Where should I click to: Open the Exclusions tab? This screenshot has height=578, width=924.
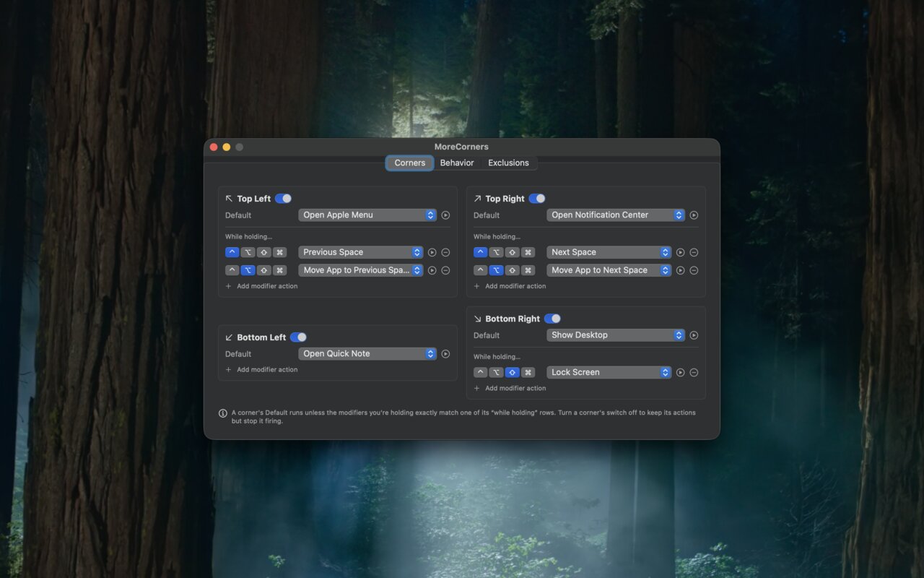(508, 163)
